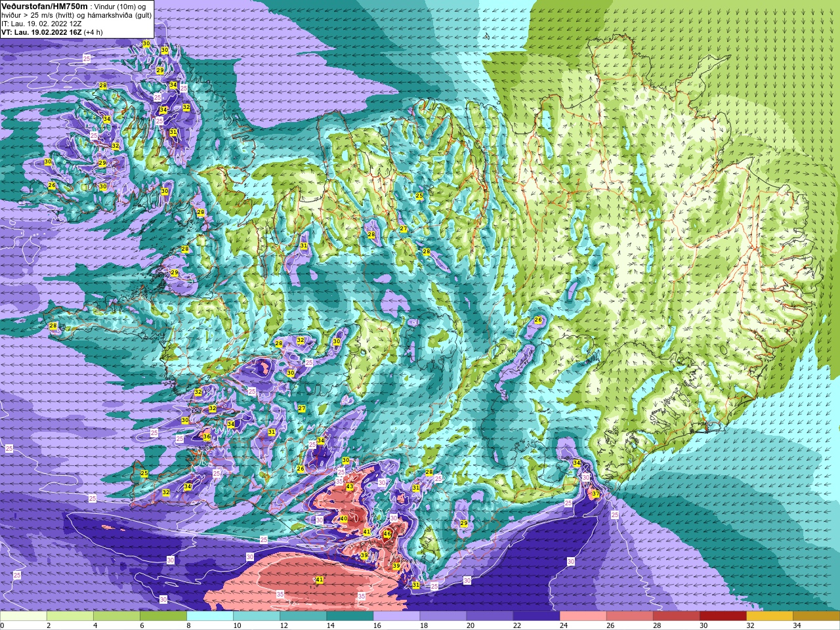Click the Veðurstofan/HM750m map title
This screenshot has height=630, width=840.
coord(44,6)
